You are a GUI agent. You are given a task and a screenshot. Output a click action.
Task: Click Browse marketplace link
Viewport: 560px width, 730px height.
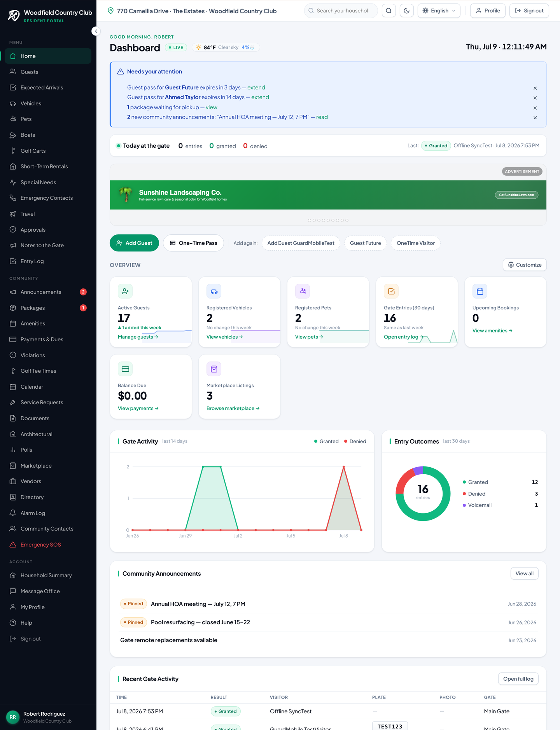tap(233, 409)
